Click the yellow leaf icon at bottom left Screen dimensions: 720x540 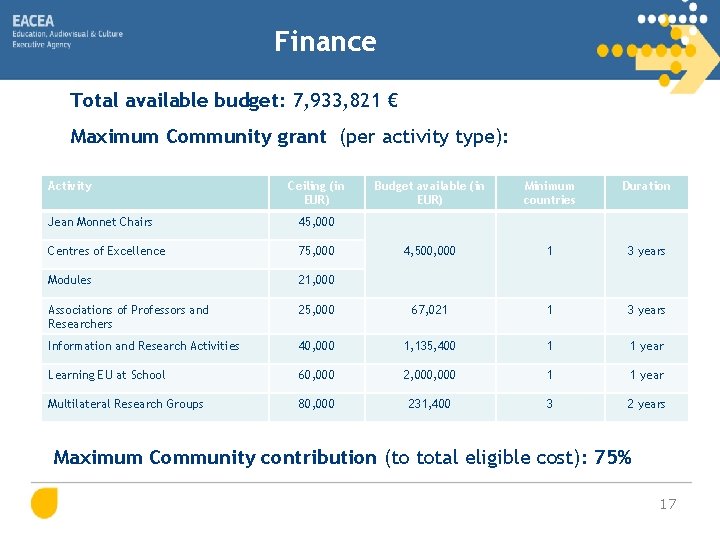pos(44,503)
